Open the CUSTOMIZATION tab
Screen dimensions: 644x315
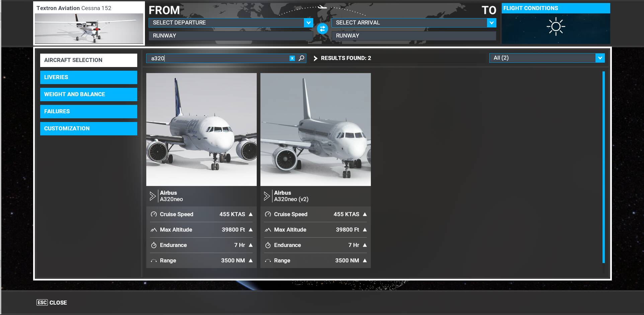[x=88, y=128]
